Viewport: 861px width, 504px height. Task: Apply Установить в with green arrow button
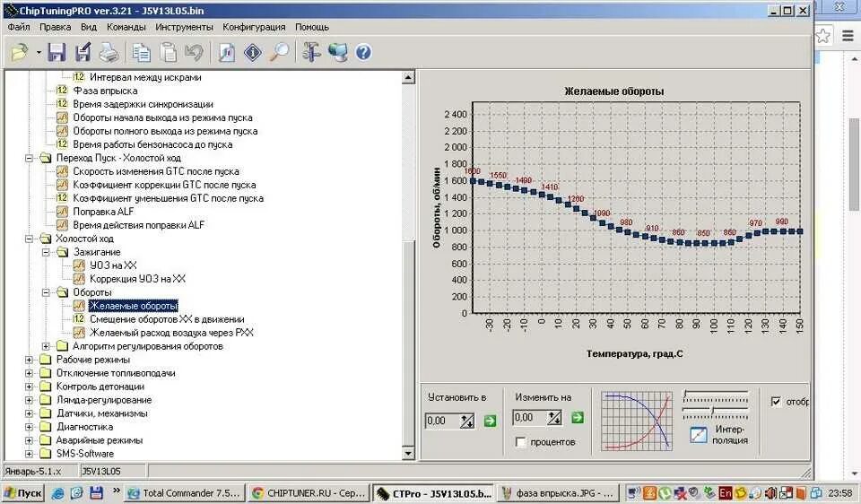point(490,421)
